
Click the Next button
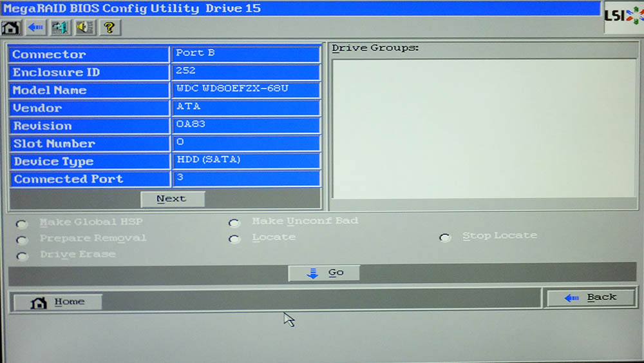tap(173, 199)
